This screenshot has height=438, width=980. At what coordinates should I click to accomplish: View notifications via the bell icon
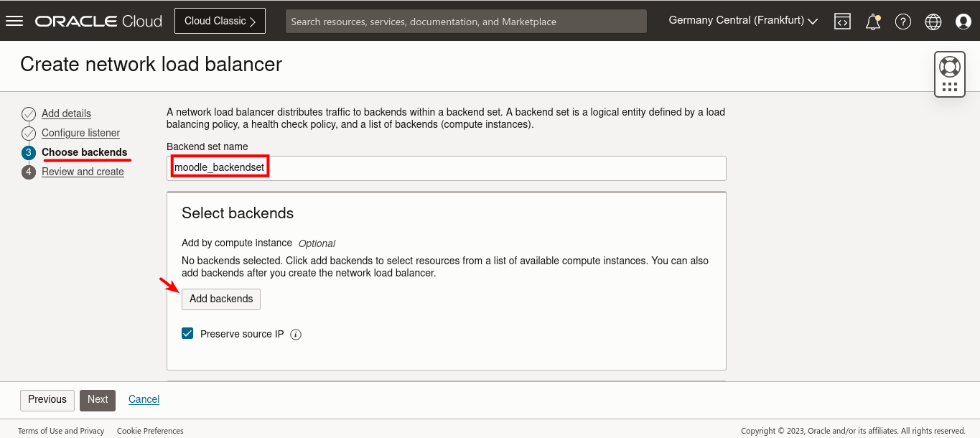click(872, 21)
